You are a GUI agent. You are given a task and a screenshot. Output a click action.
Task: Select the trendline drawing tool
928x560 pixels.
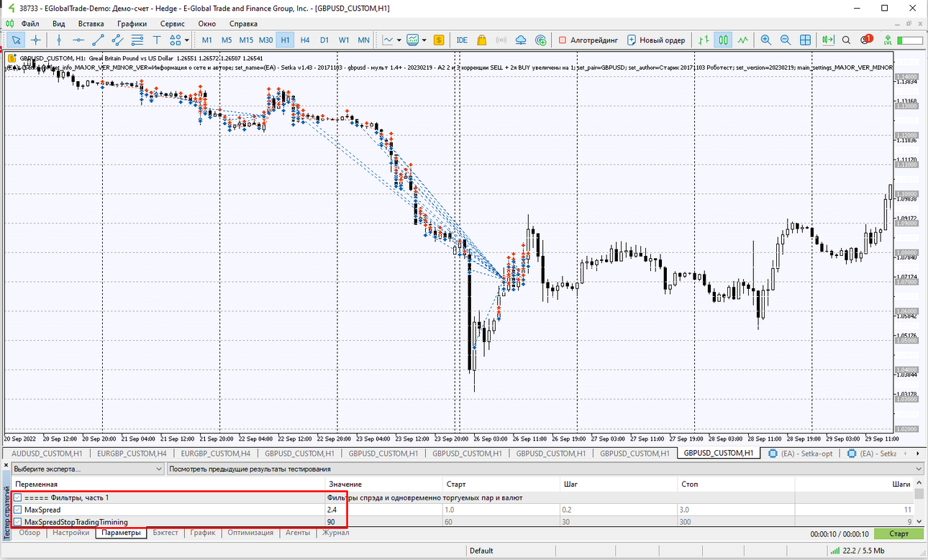pos(98,40)
